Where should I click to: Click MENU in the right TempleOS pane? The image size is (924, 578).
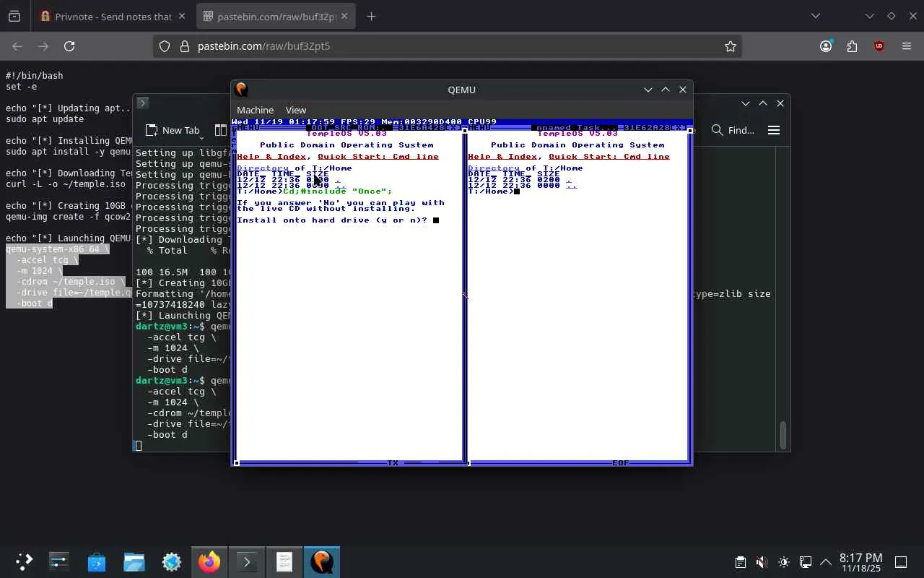click(479, 128)
